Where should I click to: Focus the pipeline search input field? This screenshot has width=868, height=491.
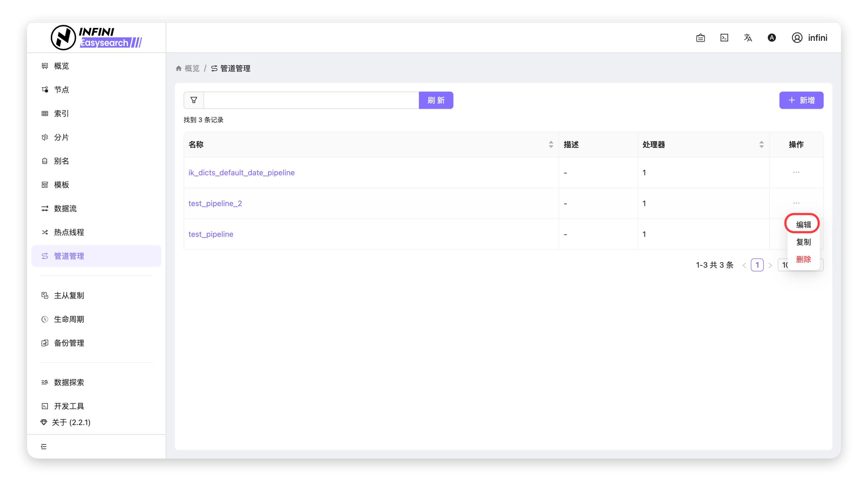click(x=311, y=100)
